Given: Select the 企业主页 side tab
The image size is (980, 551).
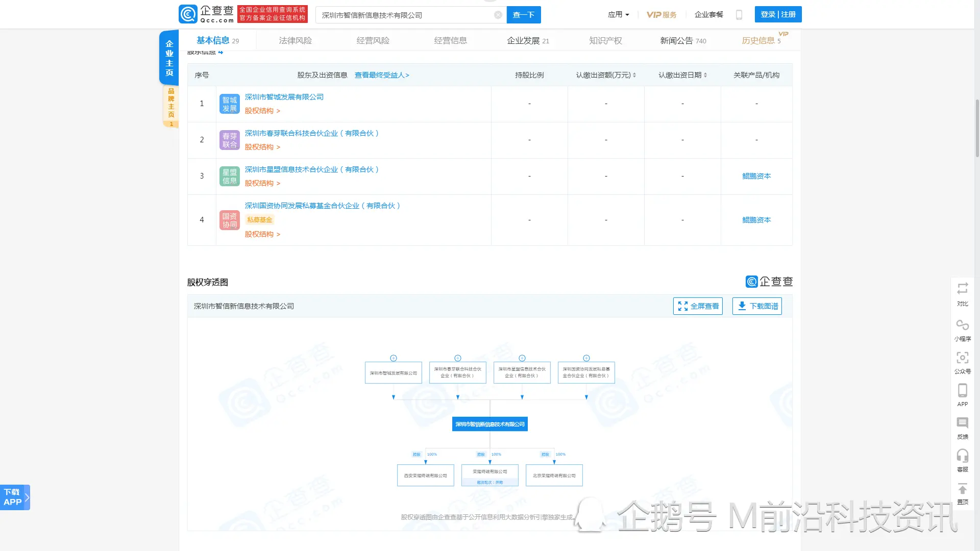Looking at the screenshot, I should (169, 58).
